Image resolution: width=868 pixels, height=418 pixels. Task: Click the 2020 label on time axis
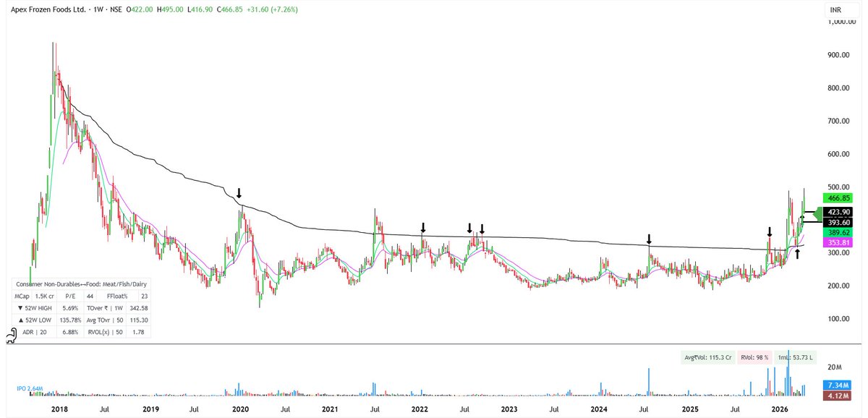click(x=239, y=411)
